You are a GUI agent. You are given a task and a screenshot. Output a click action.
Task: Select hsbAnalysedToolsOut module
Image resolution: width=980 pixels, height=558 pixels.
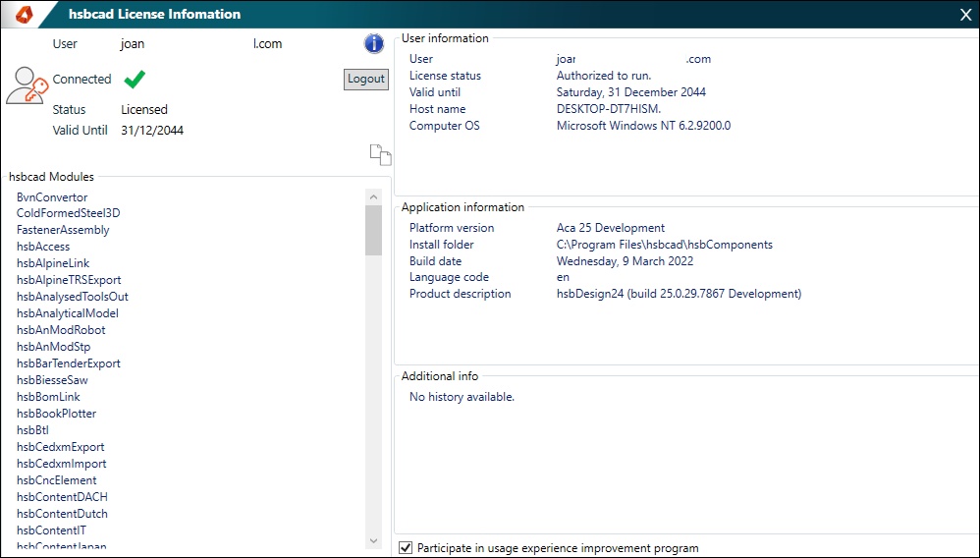[x=73, y=297]
